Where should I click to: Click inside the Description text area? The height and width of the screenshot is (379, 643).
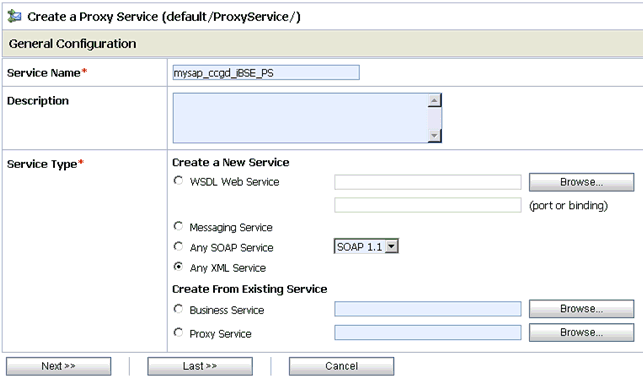pos(300,118)
